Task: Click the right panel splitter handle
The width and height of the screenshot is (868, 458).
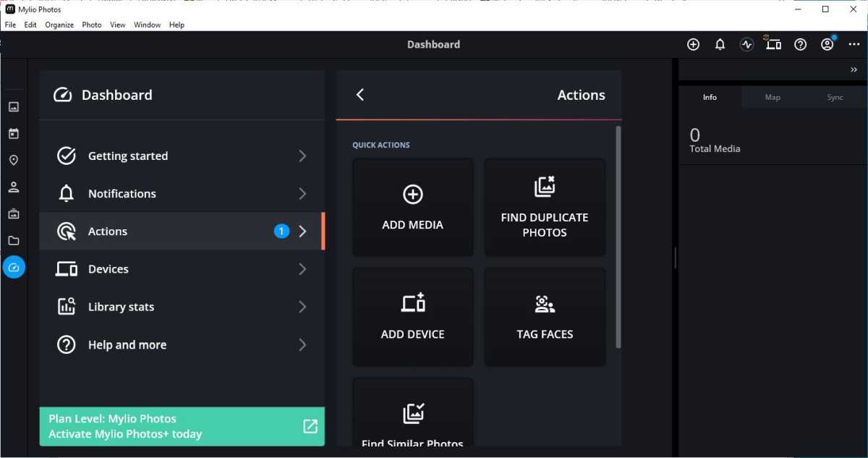Action: point(675,258)
